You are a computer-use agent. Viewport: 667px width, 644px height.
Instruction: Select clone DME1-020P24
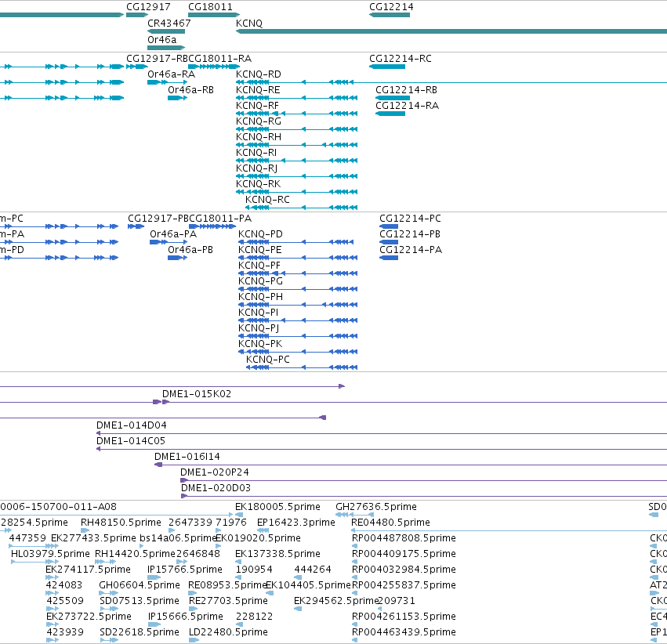click(424, 481)
